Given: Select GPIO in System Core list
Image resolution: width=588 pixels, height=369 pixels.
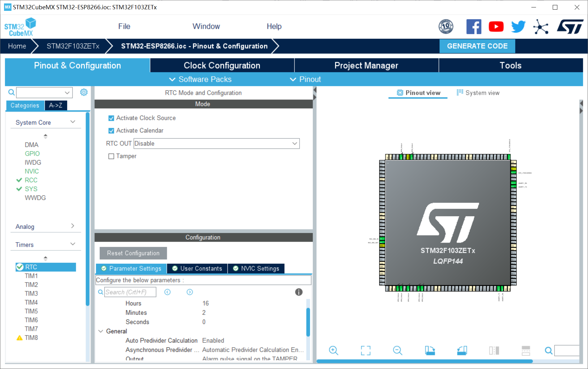Looking at the screenshot, I should (32, 154).
